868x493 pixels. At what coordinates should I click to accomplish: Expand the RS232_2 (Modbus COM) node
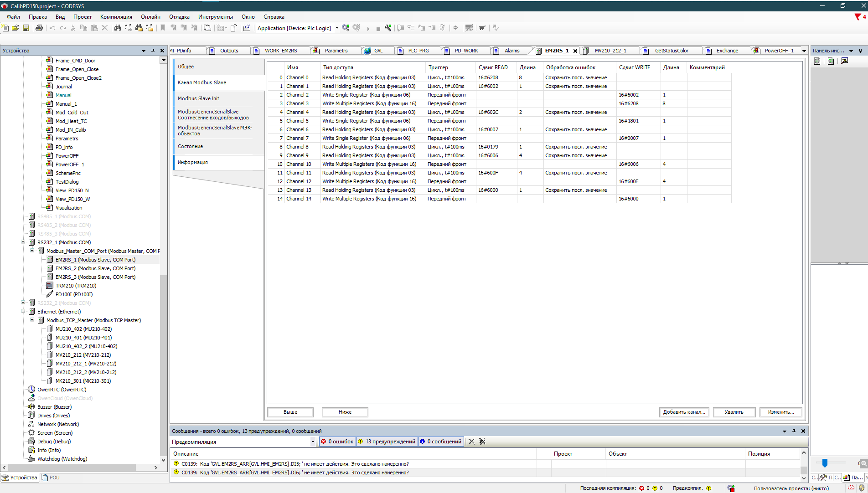pos(23,303)
